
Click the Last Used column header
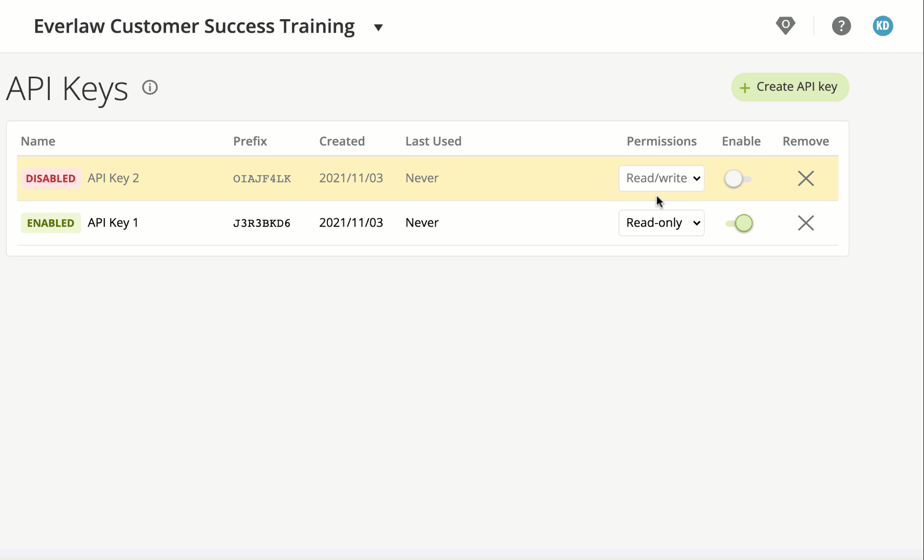tap(433, 141)
